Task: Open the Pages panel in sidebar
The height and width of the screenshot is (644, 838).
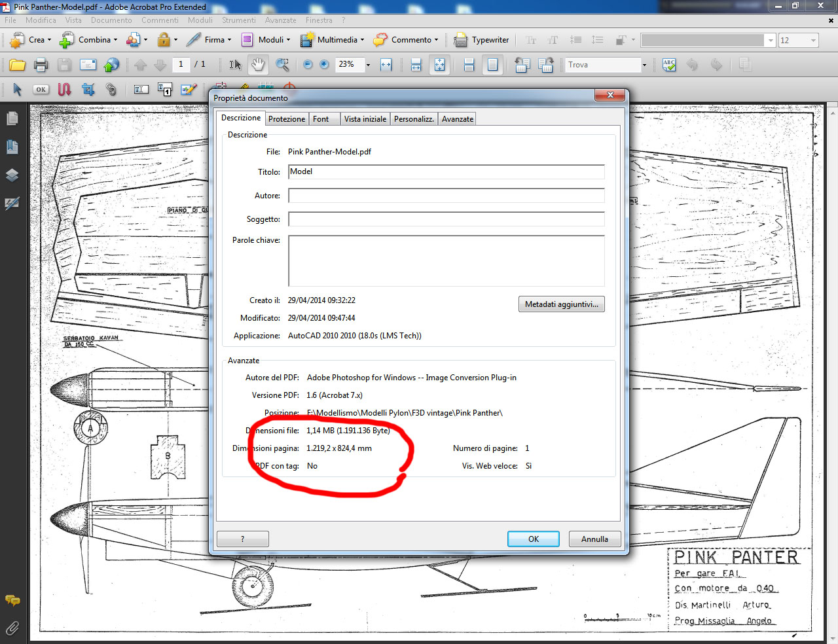Action: [x=12, y=118]
